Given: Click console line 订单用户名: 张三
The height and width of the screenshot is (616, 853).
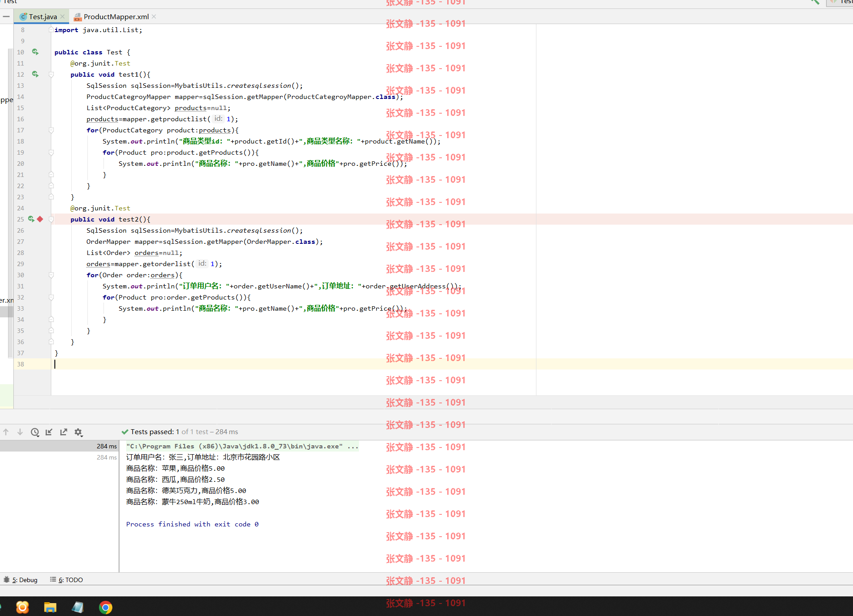Looking at the screenshot, I should tap(203, 457).
